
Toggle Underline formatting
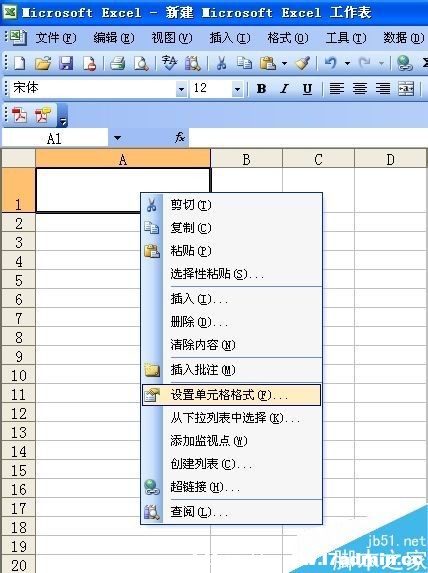[307, 88]
